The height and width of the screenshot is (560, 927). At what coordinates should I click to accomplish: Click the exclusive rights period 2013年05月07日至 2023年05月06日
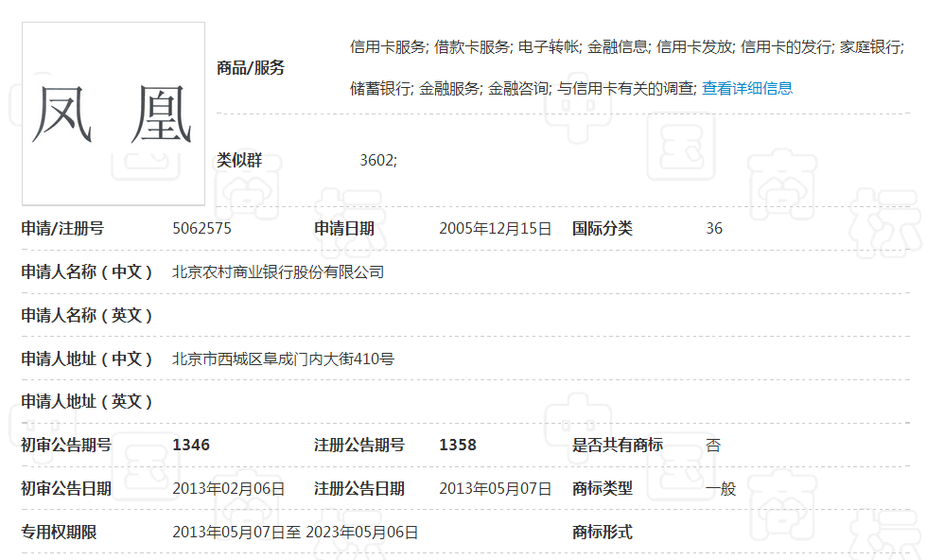point(296,532)
